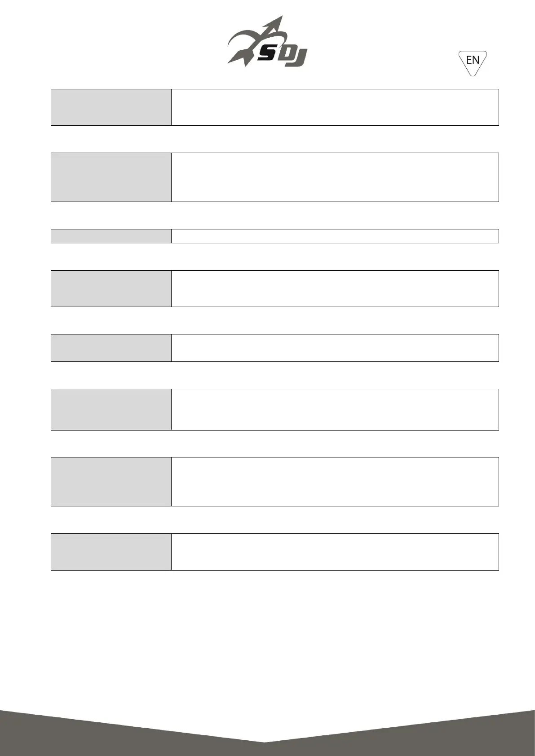
Task: Select the thin single-line table's gray cell
Action: 111,236
